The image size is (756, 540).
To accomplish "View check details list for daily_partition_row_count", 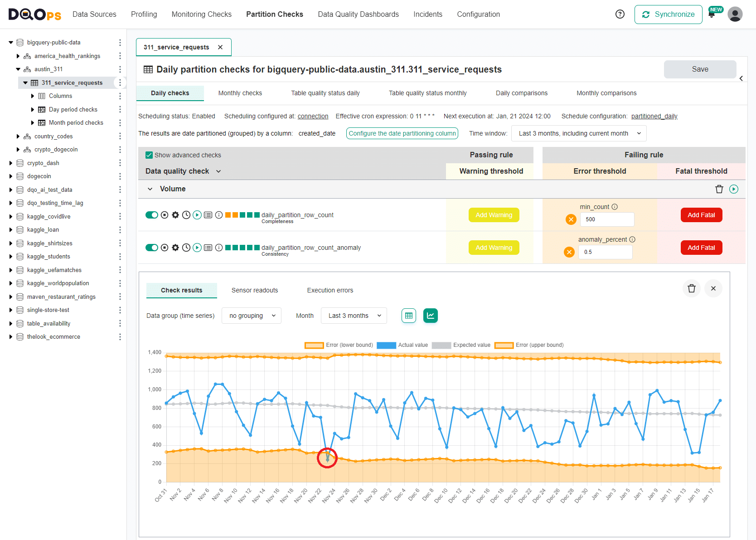I will pos(208,215).
